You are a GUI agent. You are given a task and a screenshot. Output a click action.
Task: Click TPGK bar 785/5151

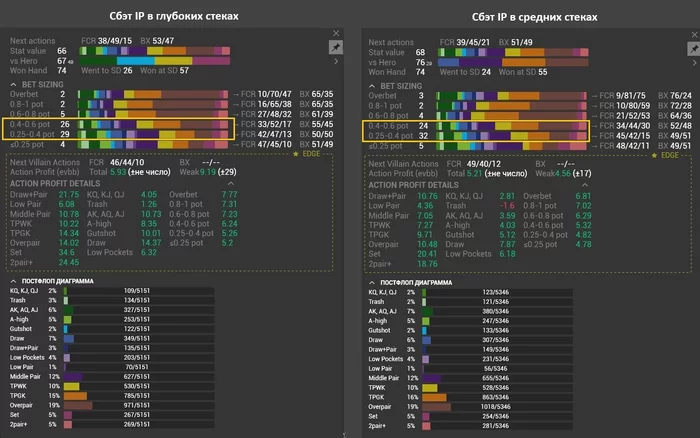139,396
